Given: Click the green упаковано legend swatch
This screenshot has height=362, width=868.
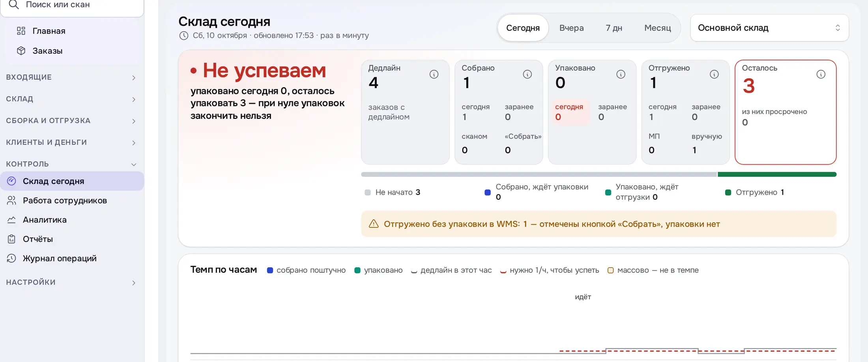Looking at the screenshot, I should [x=357, y=270].
